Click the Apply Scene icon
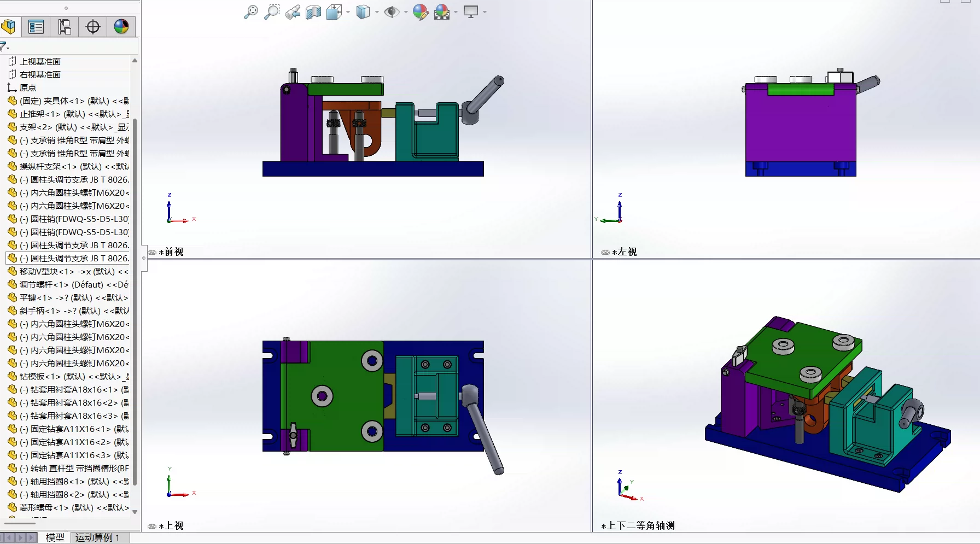 pos(442,12)
